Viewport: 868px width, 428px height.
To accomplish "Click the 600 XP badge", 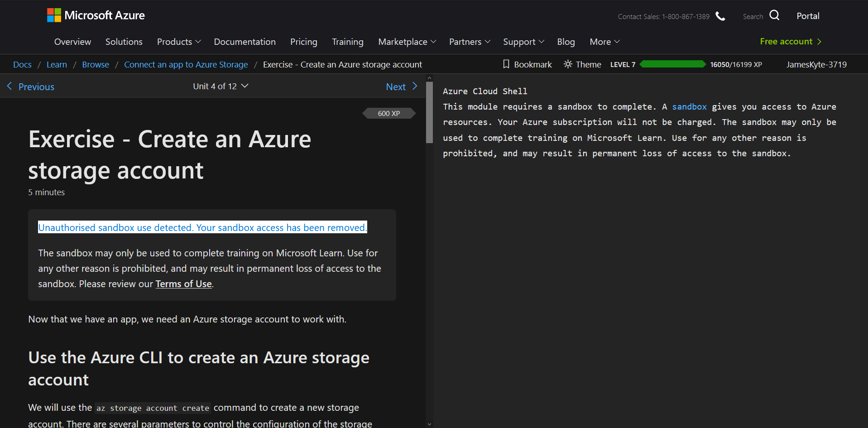I will point(389,113).
